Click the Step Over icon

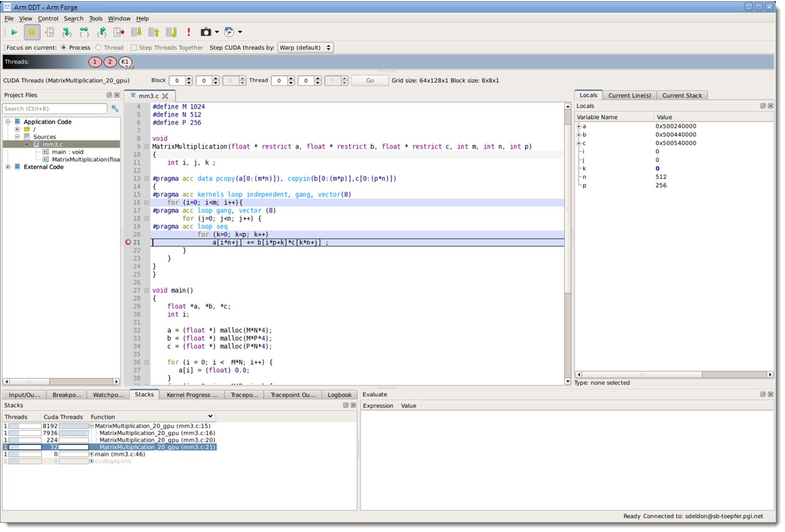point(84,32)
